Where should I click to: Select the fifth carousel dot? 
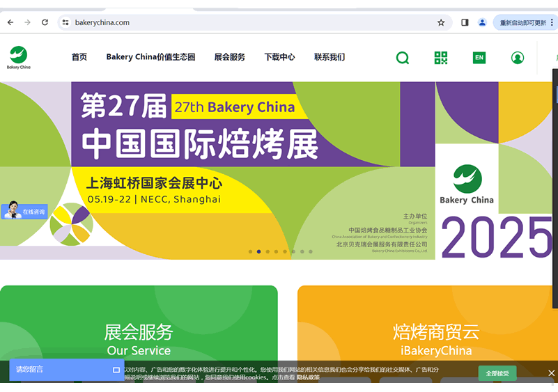[285, 251]
